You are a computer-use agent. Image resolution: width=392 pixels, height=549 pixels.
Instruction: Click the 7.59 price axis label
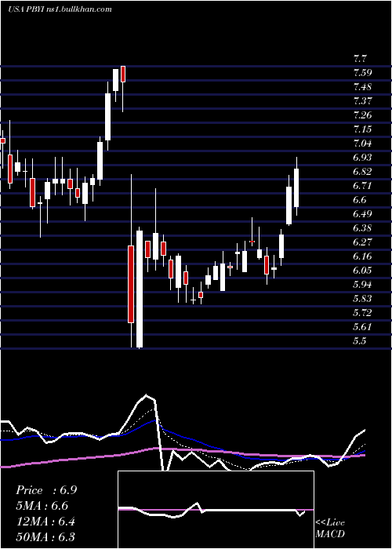[x=362, y=73]
